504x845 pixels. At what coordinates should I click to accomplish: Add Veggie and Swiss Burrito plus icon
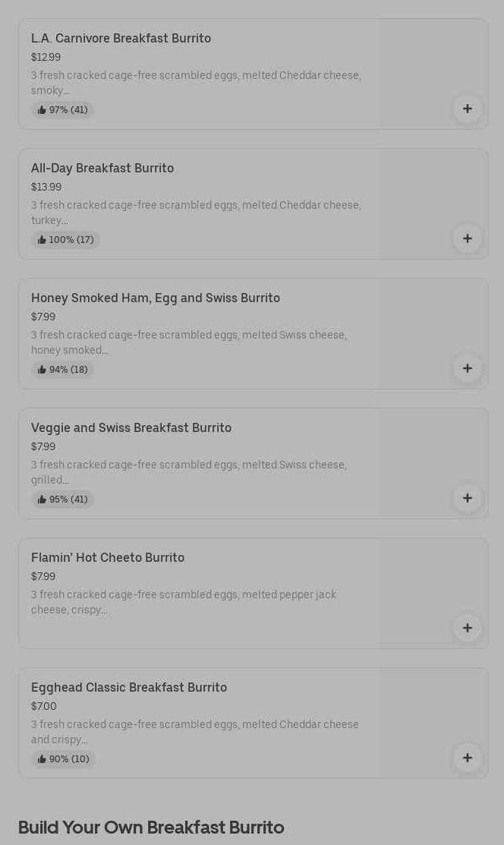(x=467, y=498)
